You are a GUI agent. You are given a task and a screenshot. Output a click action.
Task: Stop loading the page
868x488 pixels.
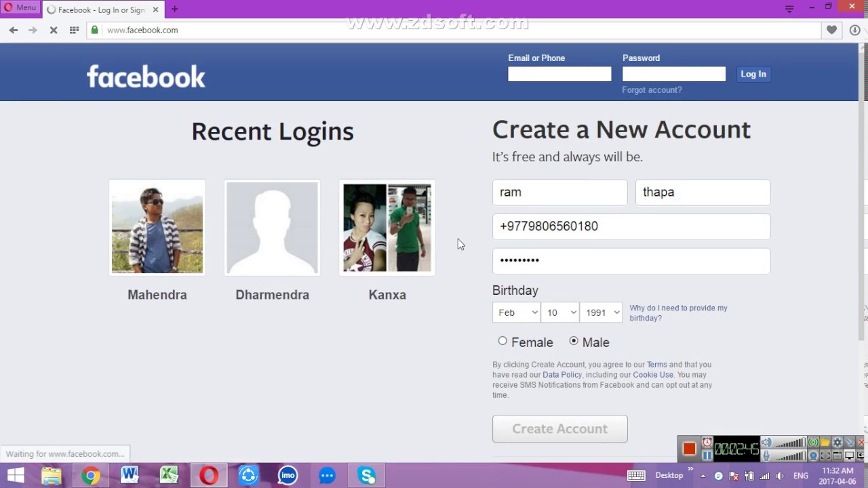pos(54,30)
